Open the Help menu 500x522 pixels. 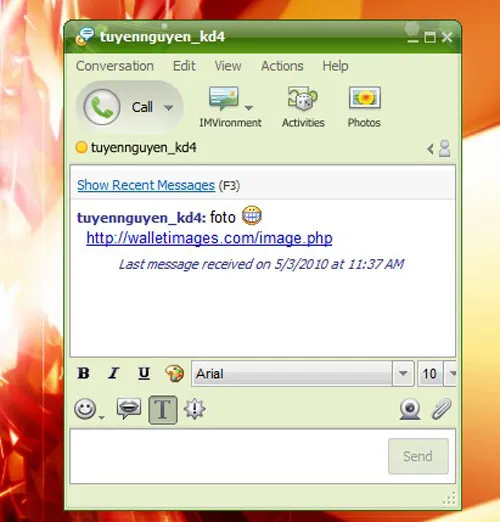click(x=335, y=66)
